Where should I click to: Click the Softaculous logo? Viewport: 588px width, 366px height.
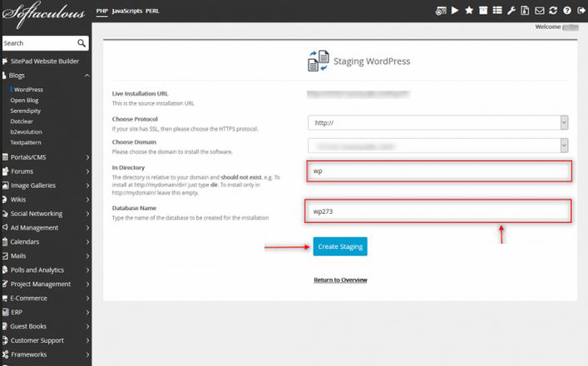(x=43, y=14)
